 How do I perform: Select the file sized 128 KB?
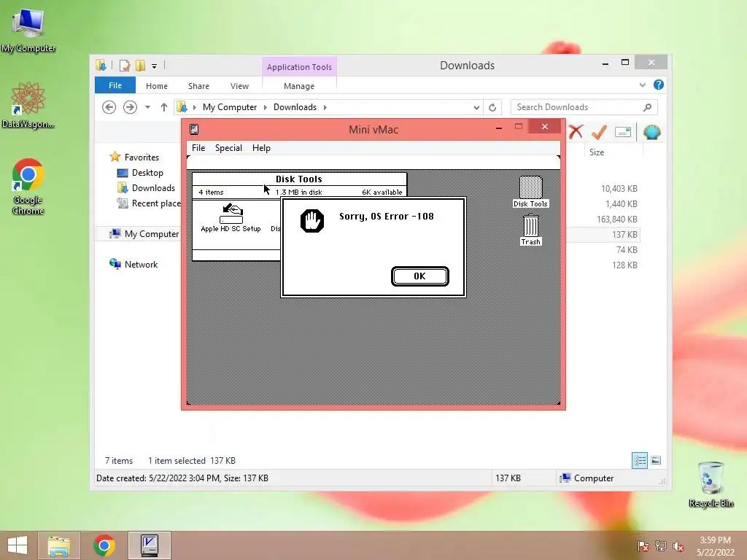624,265
